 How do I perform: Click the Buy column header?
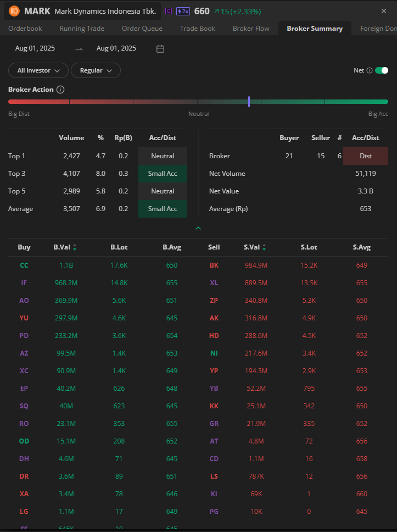point(24,247)
